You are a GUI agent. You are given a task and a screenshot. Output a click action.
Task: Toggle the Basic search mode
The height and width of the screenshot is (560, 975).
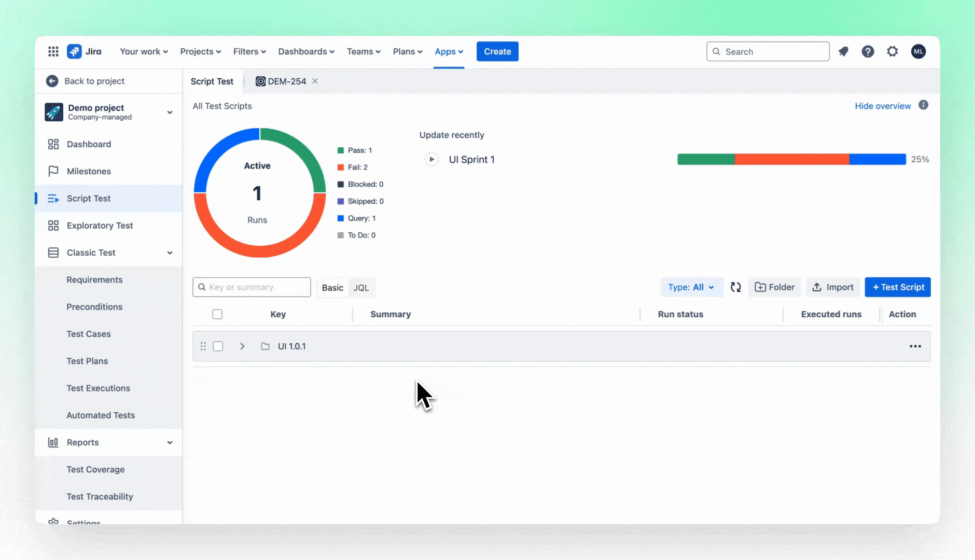point(332,287)
